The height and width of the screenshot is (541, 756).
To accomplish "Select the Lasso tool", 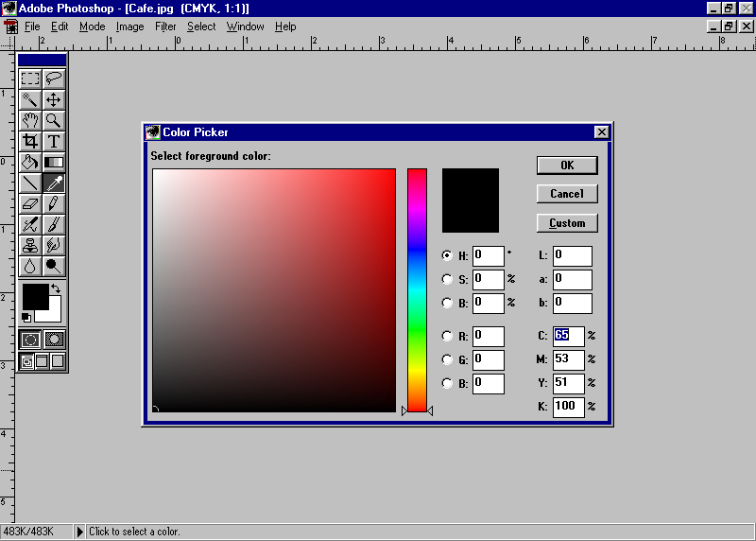I will click(x=54, y=79).
